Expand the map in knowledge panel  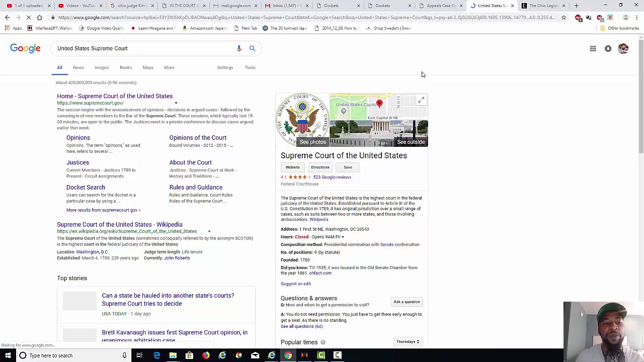pos(421,100)
